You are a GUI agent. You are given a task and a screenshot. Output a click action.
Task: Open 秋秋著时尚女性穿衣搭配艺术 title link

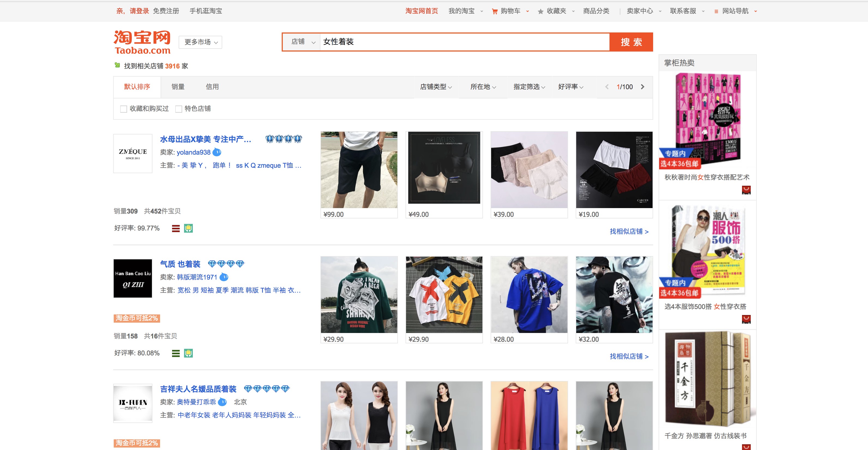(707, 177)
